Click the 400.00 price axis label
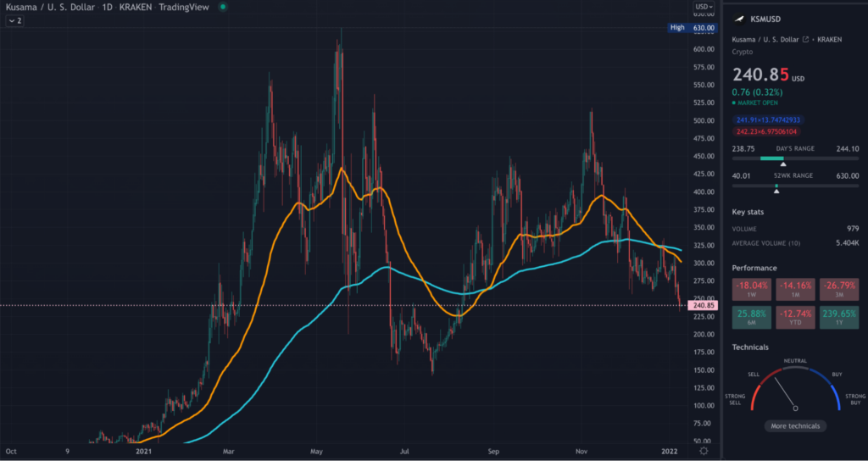Viewport: 868px width, 461px height. point(703,192)
